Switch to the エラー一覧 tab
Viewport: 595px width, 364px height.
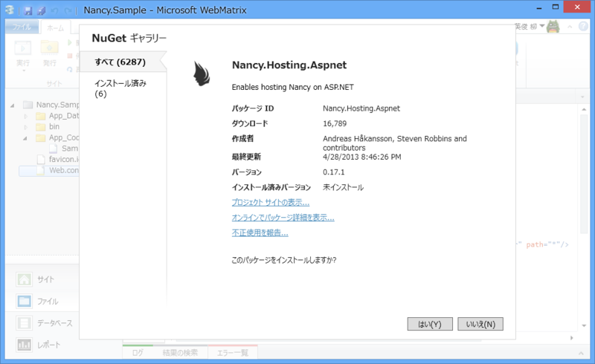[x=233, y=353]
